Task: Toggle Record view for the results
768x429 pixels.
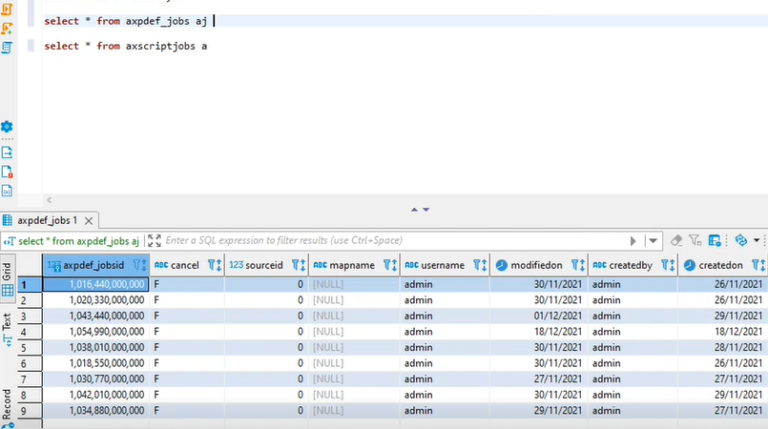Action: coord(7,403)
